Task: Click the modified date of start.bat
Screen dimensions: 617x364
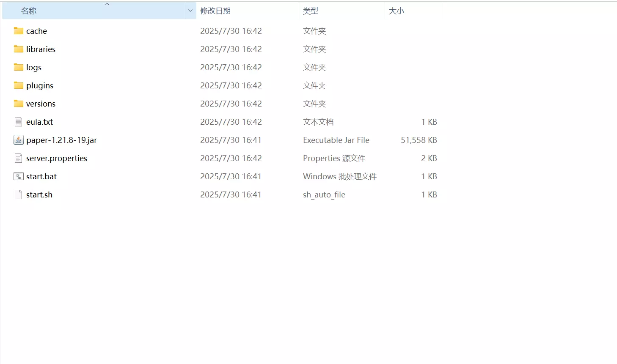Action: coord(231,176)
